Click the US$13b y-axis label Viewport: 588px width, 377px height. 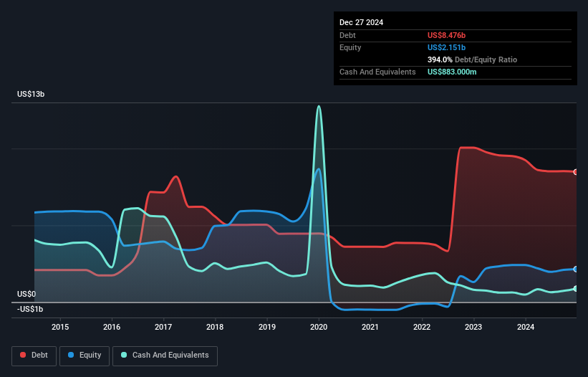pyautogui.click(x=31, y=94)
